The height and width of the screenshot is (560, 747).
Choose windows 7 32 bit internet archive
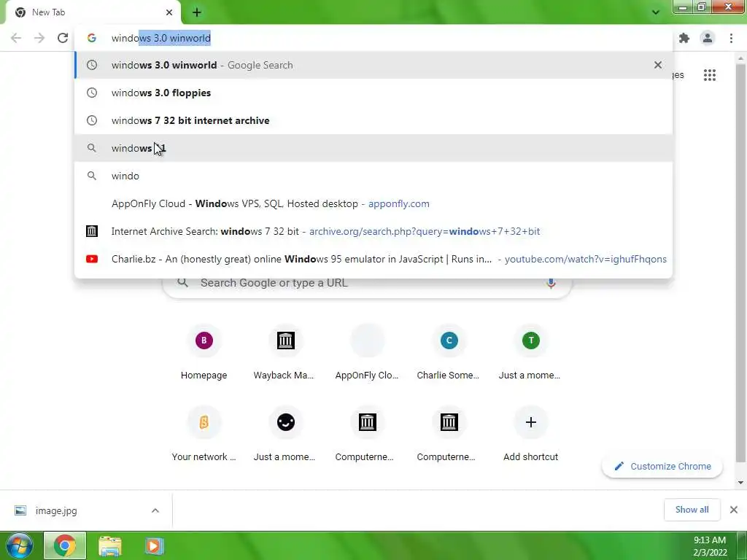pyautogui.click(x=373, y=120)
